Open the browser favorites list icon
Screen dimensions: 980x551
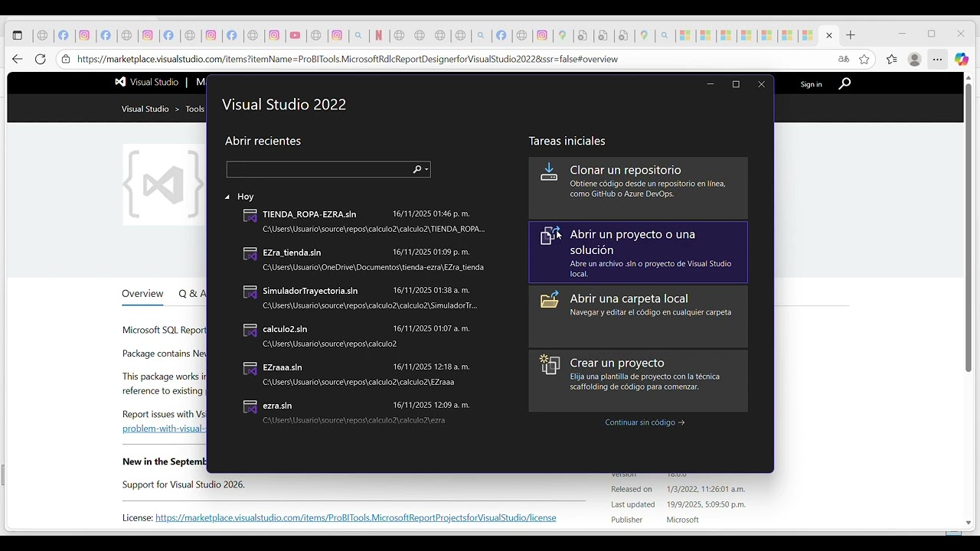coord(891,59)
